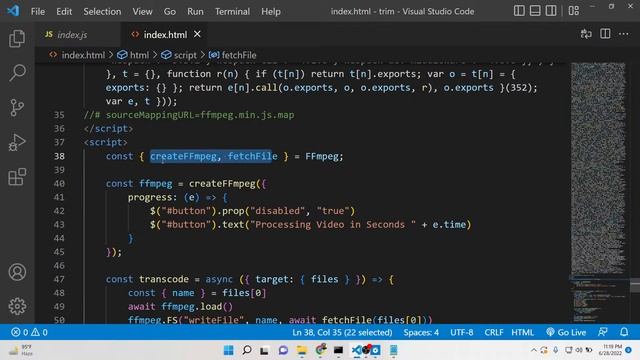The width and height of the screenshot is (640, 360).
Task: Click the Ln 38, Col 35 status item
Action: [x=342, y=332]
